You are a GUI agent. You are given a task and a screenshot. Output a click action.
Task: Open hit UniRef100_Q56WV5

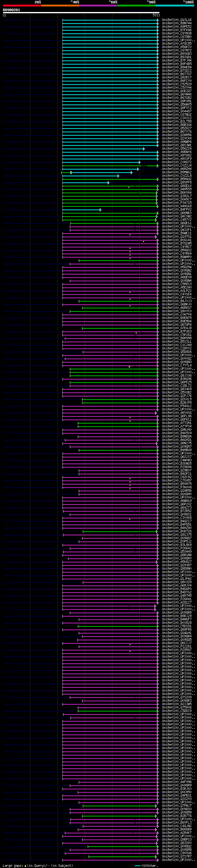tap(177, 105)
